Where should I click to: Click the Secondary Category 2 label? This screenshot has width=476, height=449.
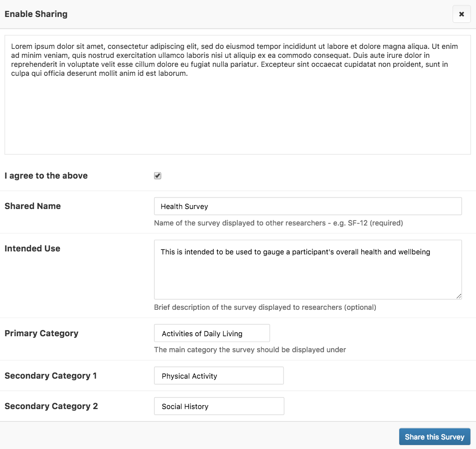pyautogui.click(x=51, y=406)
